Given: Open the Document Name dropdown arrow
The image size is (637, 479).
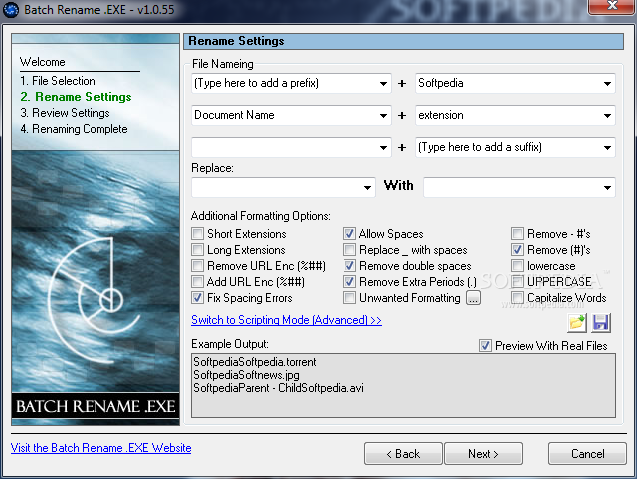Looking at the screenshot, I should [x=383, y=115].
